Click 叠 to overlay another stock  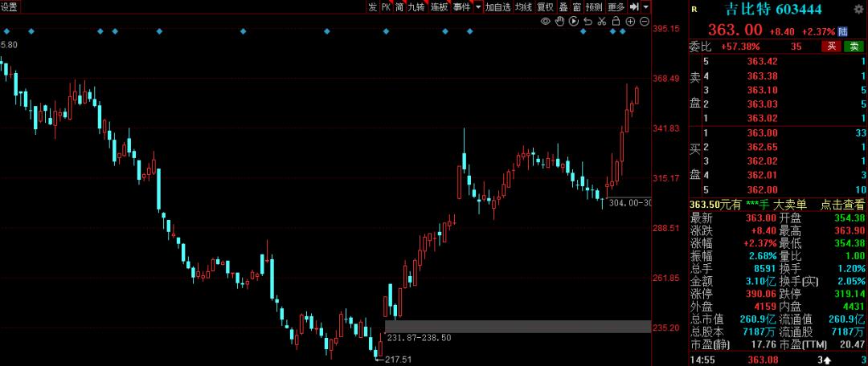click(563, 7)
